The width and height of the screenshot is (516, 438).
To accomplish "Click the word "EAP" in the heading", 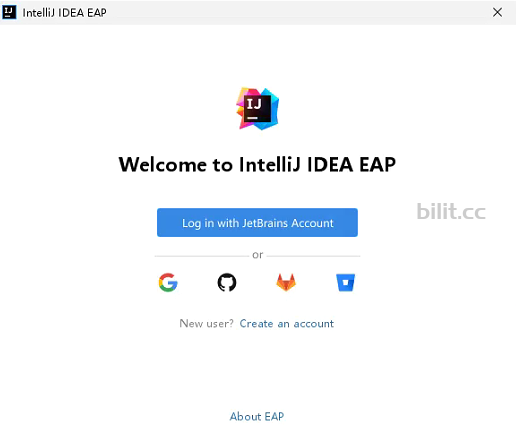I will coord(378,165).
